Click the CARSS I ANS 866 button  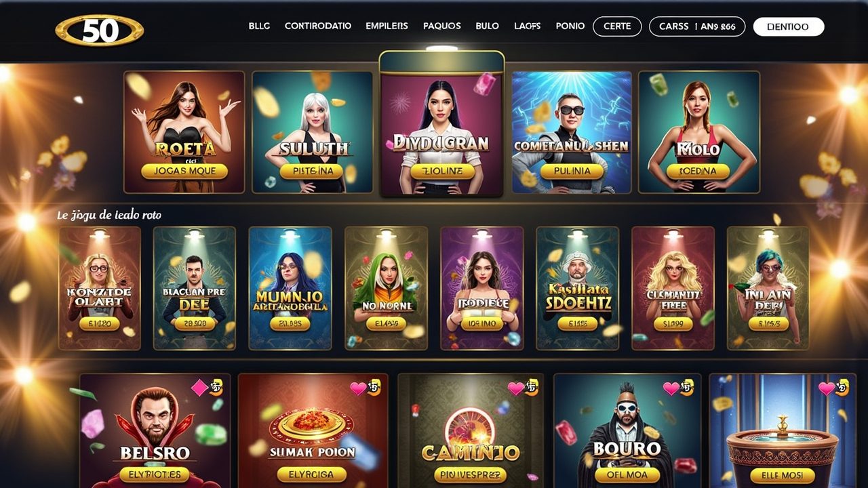(697, 26)
